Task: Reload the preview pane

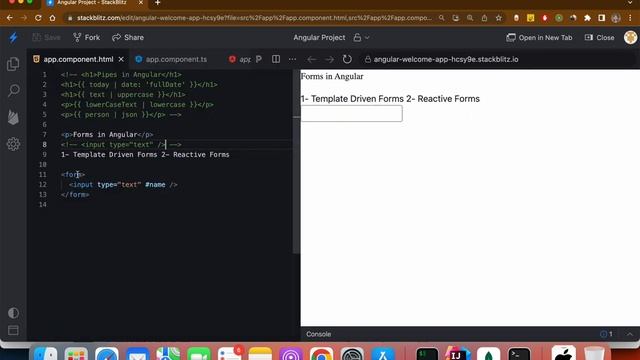Action: pos(347,59)
